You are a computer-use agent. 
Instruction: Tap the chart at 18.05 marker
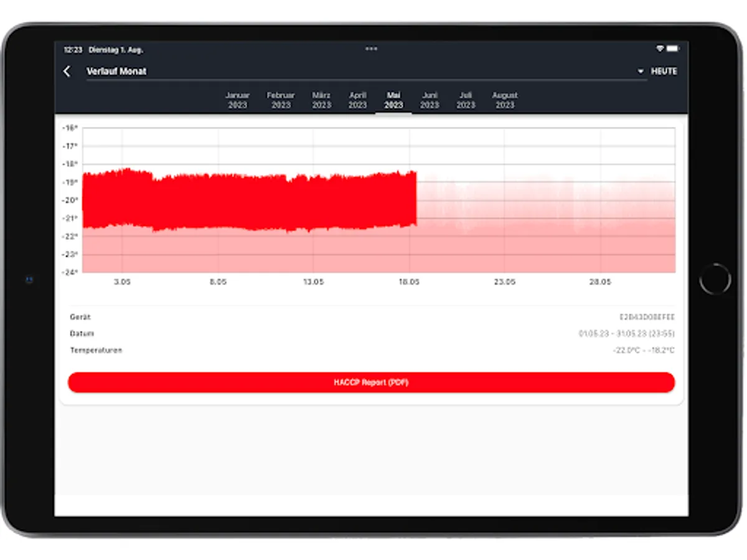(409, 282)
